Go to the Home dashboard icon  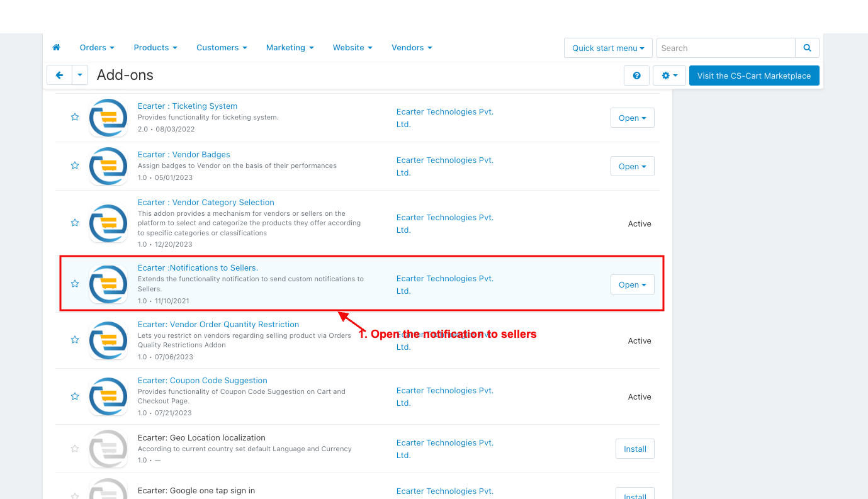[x=56, y=47]
